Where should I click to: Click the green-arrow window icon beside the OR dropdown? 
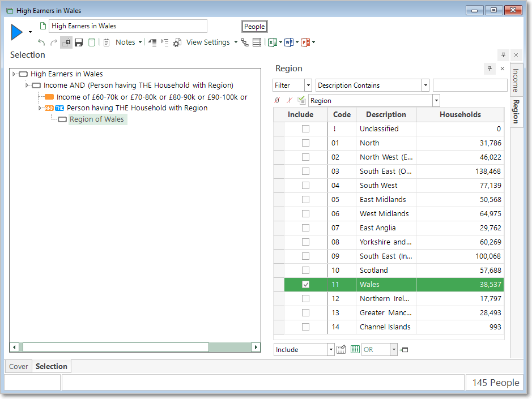(404, 350)
